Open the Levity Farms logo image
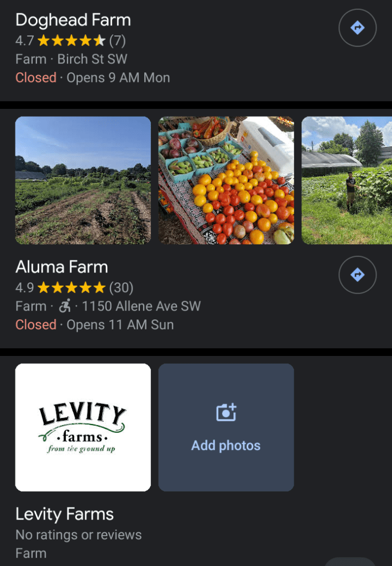The height and width of the screenshot is (566, 392). coord(83,427)
